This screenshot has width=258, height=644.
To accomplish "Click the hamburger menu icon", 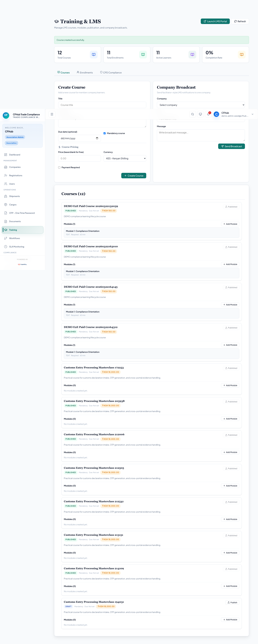I will click(52, 114).
